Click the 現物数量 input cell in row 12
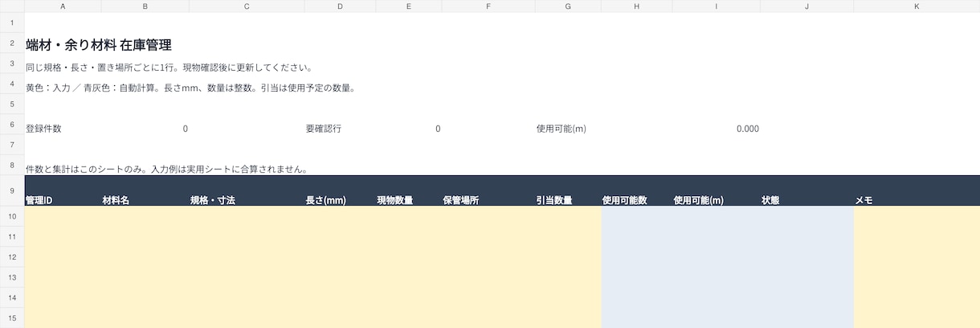This screenshot has width=980, height=328. pyautogui.click(x=409, y=257)
